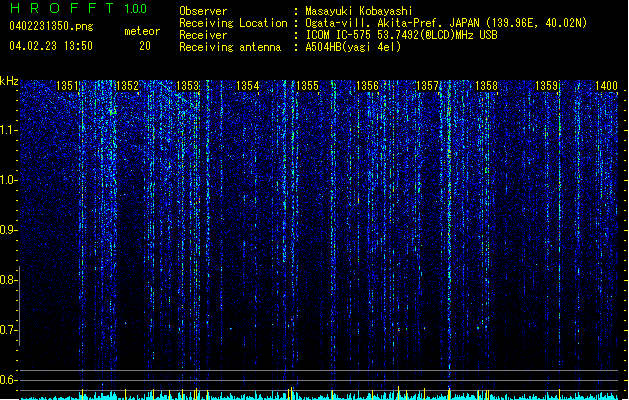The image size is (629, 400).
Task: Click the meteor count value 20
Action: (145, 46)
